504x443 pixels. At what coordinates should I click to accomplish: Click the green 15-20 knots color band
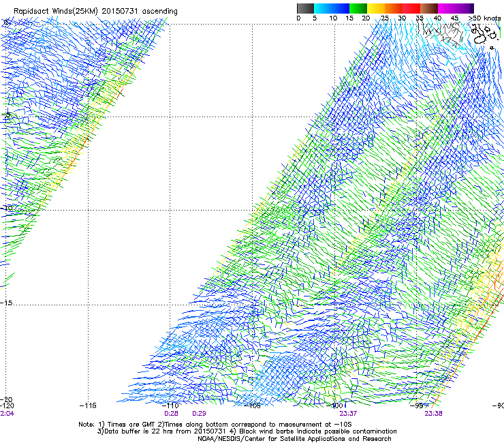point(358,8)
